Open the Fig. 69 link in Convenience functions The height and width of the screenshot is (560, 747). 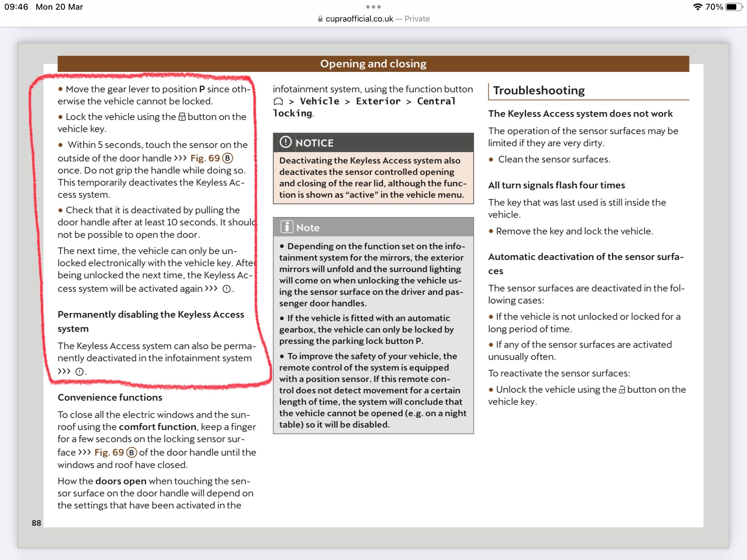point(109,452)
